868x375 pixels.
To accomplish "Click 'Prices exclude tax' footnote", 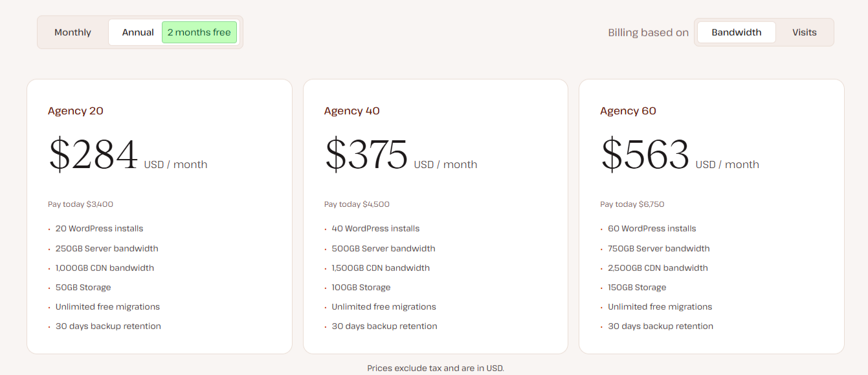I will (435, 369).
